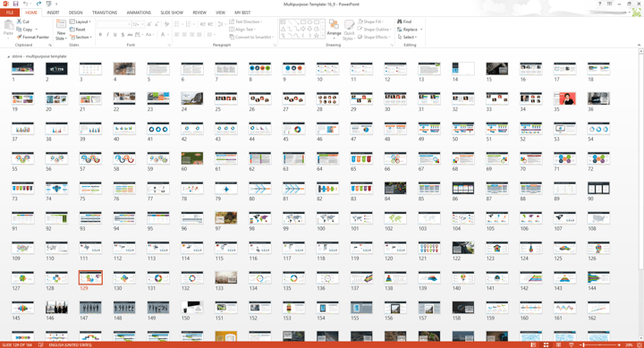Open the FILE tab

pos(10,13)
